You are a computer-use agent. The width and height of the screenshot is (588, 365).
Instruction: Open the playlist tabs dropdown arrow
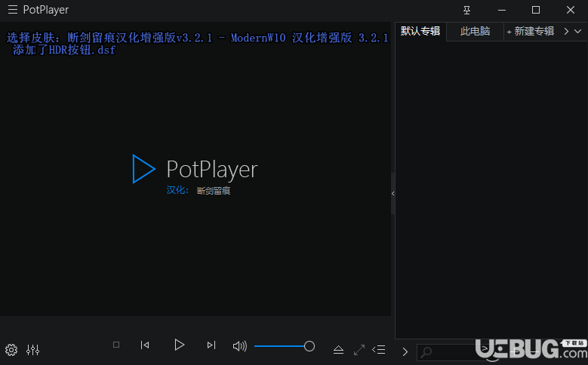click(578, 32)
